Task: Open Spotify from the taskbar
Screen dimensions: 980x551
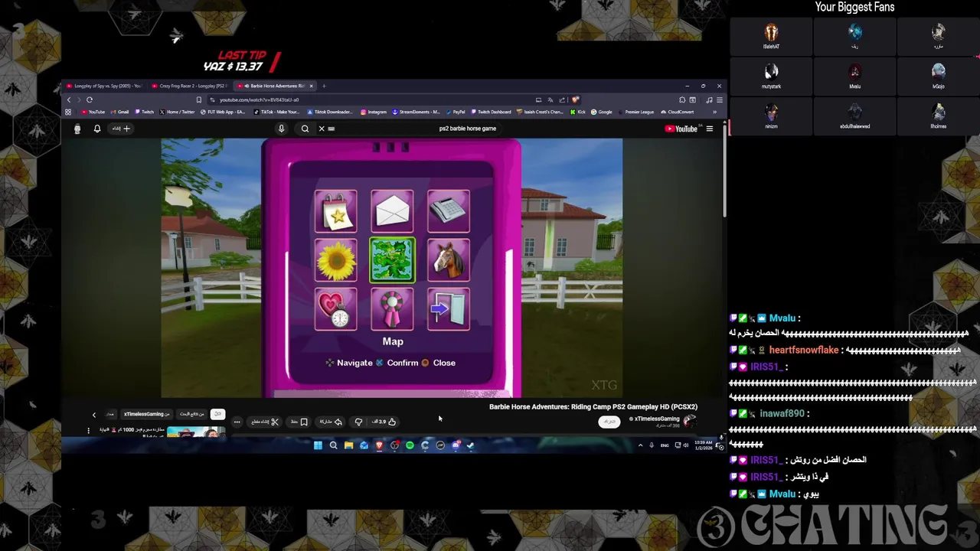Action: (x=410, y=445)
